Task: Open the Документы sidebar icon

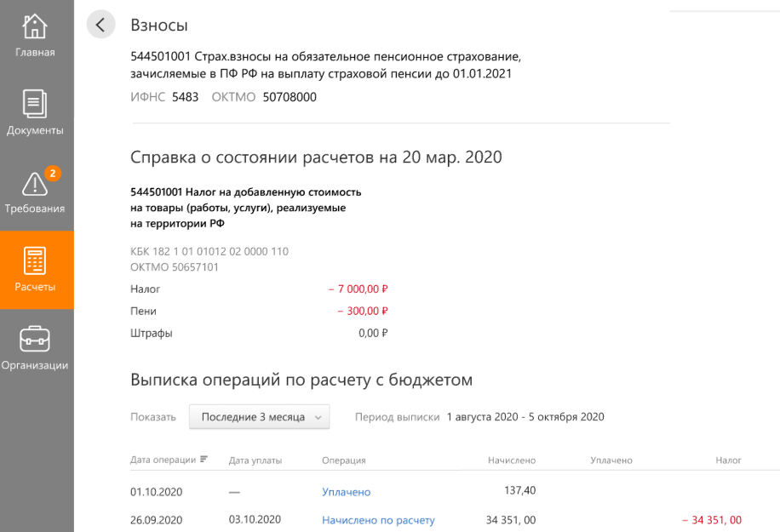Action: point(34,103)
